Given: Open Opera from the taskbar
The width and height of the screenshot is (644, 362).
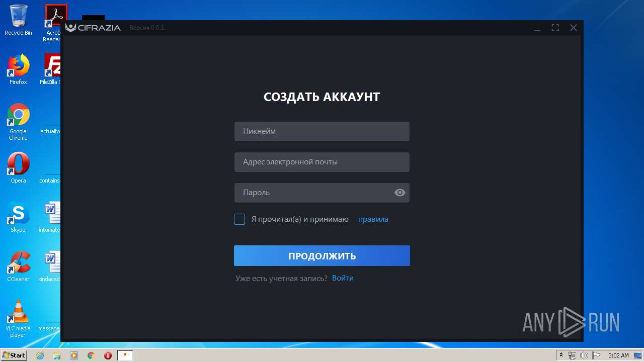Looking at the screenshot, I should 108,355.
